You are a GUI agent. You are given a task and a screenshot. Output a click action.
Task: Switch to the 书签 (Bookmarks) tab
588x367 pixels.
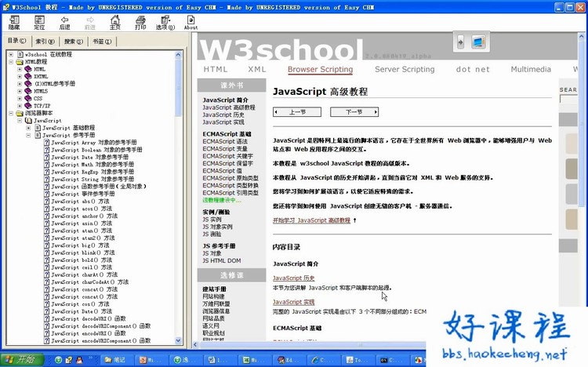(102, 42)
